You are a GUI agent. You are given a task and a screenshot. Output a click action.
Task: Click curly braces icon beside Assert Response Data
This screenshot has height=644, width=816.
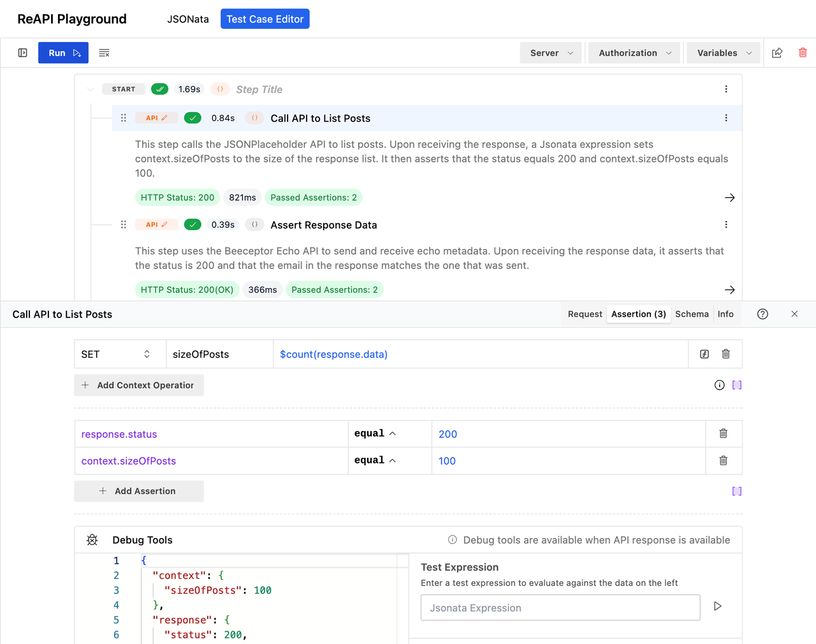tap(254, 224)
